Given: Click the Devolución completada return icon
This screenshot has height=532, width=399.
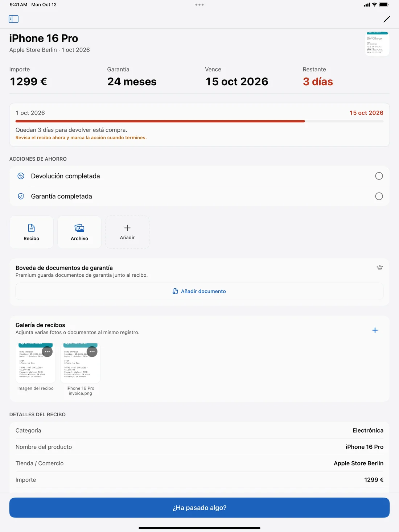Looking at the screenshot, I should [21, 176].
